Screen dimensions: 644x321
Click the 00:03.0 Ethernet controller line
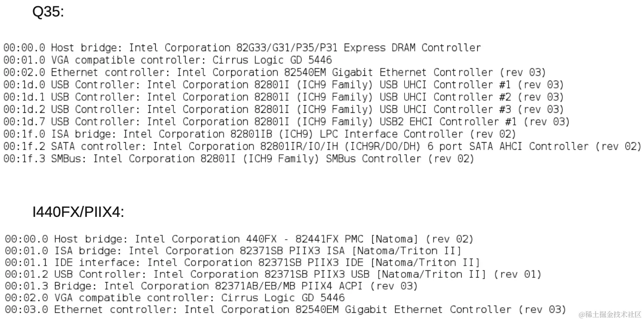(x=286, y=310)
